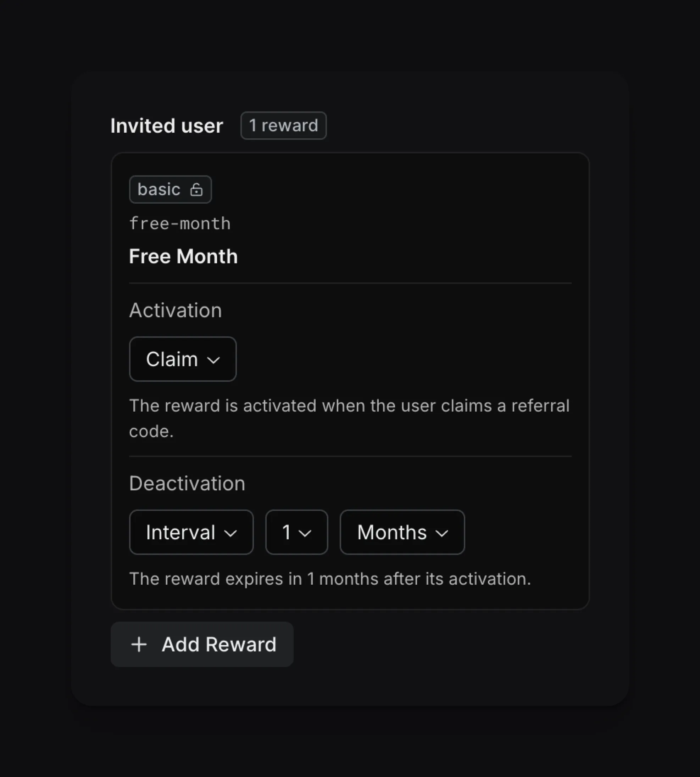Click the "1 reward" count badge
This screenshot has width=700, height=777.
283,126
